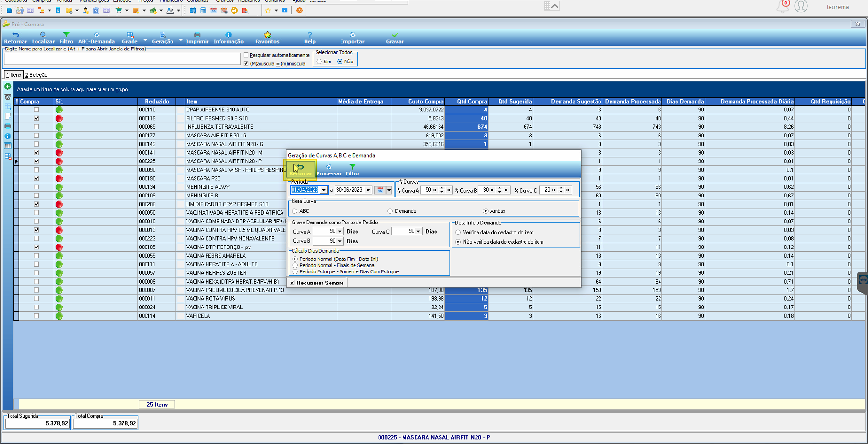Switch to the 2 Seleção tab
Viewport: 868px width, 444px height.
coord(36,75)
